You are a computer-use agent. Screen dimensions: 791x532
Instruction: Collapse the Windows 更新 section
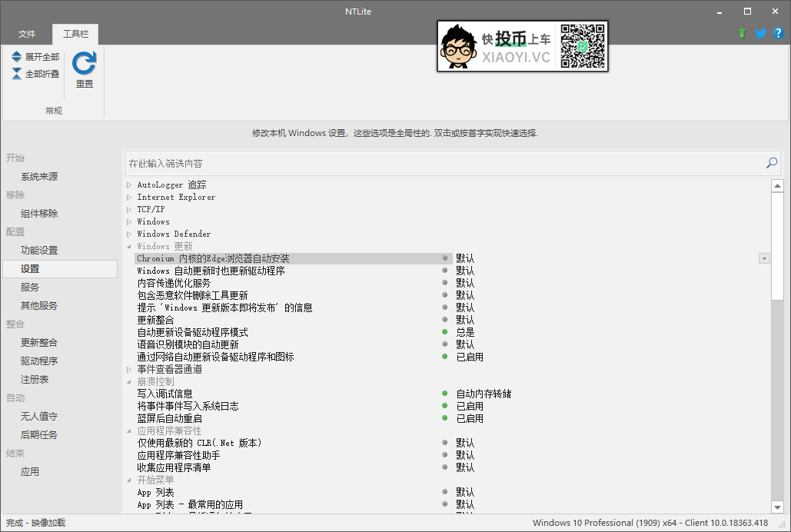coord(128,246)
